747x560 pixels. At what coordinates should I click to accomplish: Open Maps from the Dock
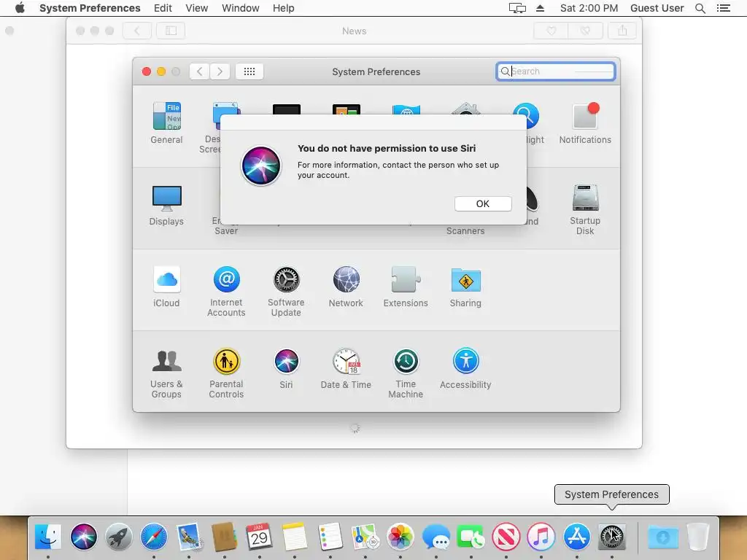click(365, 537)
